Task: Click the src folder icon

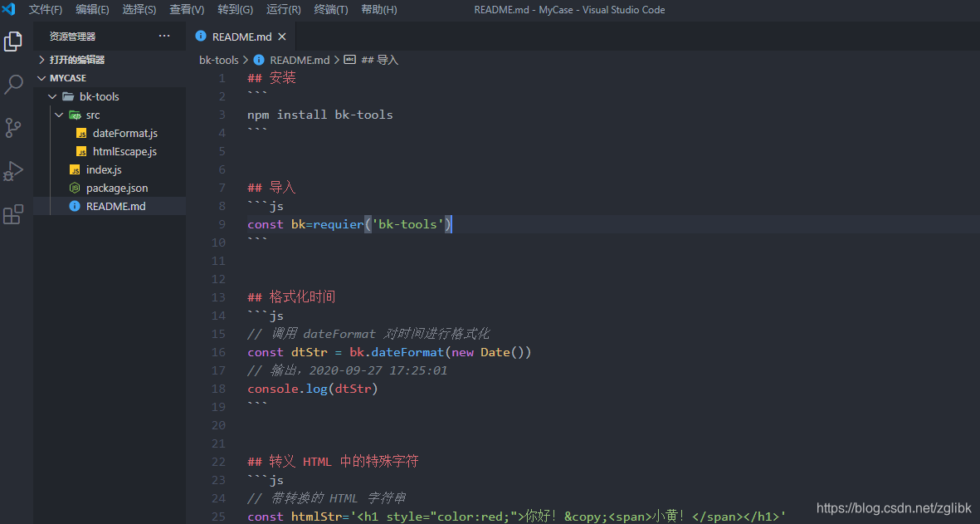Action: pos(75,115)
